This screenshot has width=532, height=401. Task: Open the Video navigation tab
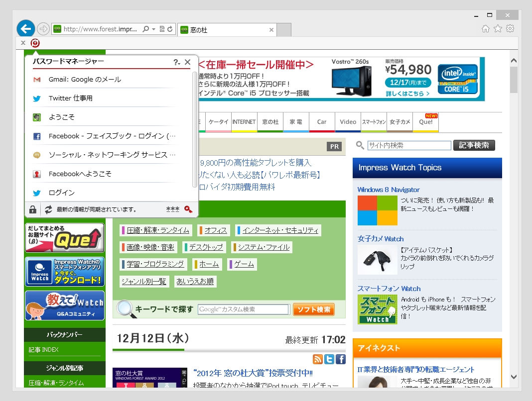coord(348,122)
